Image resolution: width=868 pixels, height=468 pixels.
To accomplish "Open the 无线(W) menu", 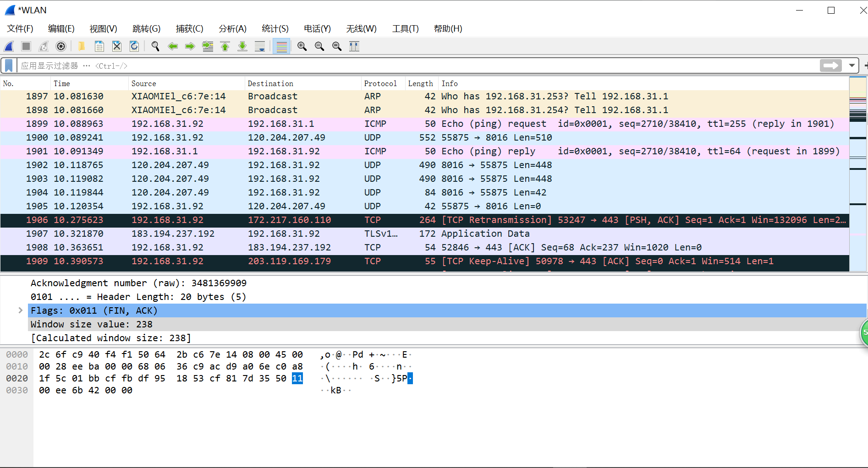I will coord(362,28).
